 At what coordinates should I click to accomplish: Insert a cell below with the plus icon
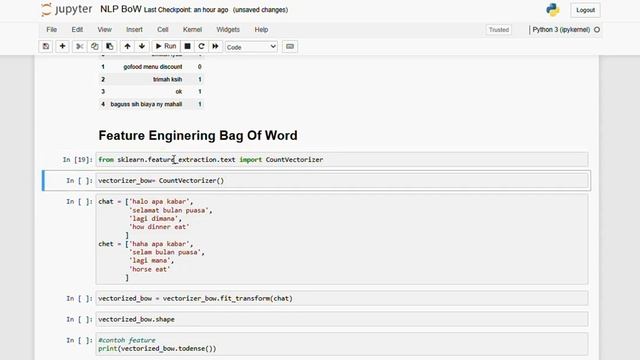[62, 47]
